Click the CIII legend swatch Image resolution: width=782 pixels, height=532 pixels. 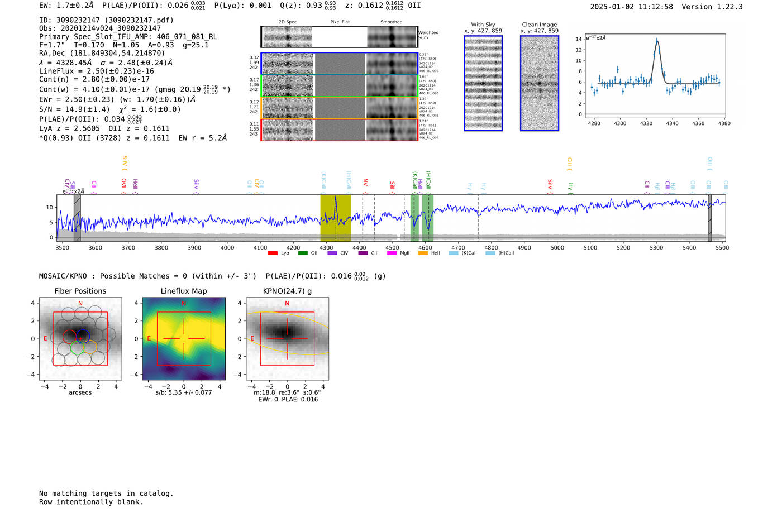coord(363,253)
